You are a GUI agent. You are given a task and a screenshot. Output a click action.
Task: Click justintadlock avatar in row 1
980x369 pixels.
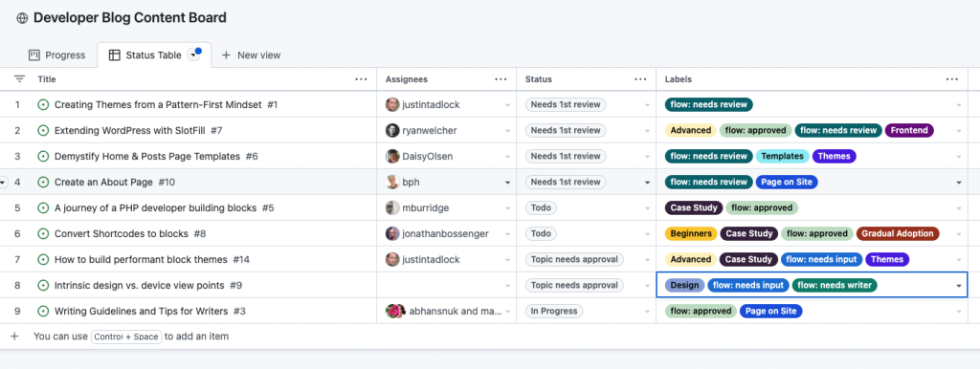[x=392, y=105]
